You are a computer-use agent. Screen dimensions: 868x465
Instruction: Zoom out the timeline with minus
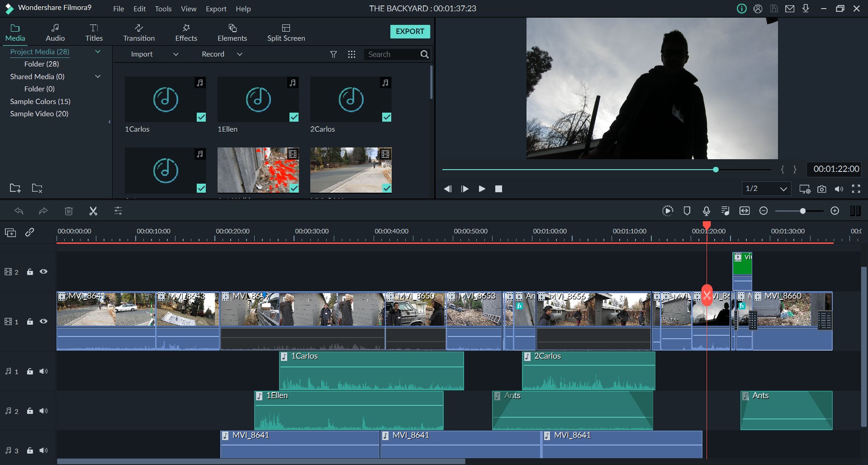pyautogui.click(x=764, y=211)
